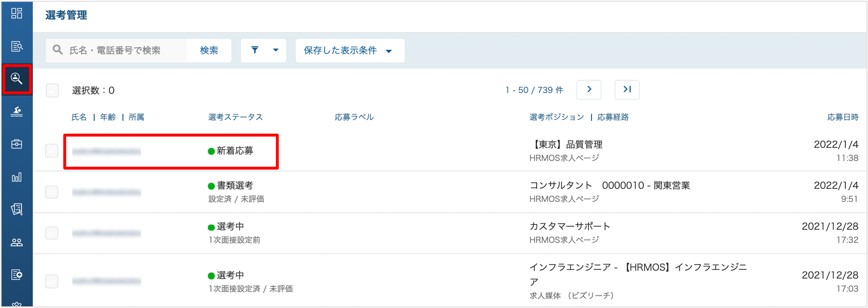Toggle the select-all checkbox beside 選択数

(52, 91)
